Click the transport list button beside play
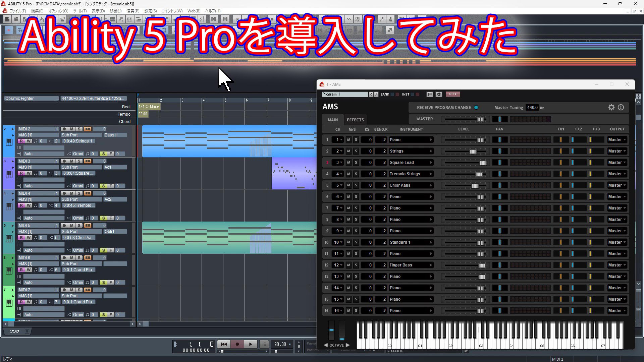Screen dimensions: 644x362 (264, 344)
